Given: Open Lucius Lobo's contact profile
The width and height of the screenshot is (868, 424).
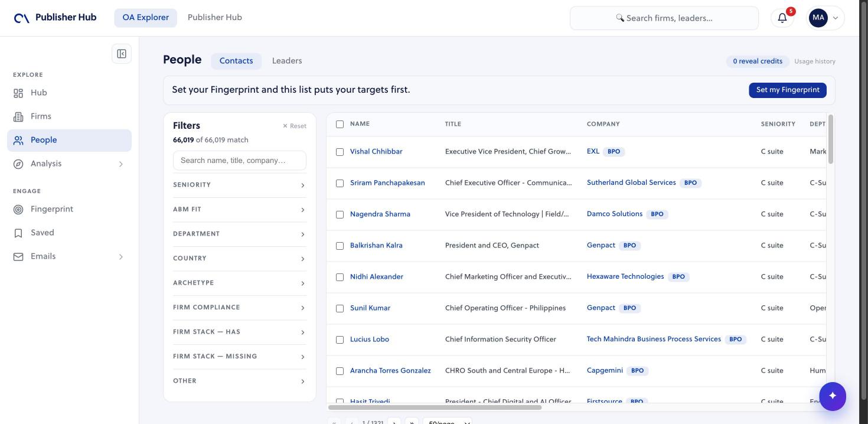Looking at the screenshot, I should 370,340.
